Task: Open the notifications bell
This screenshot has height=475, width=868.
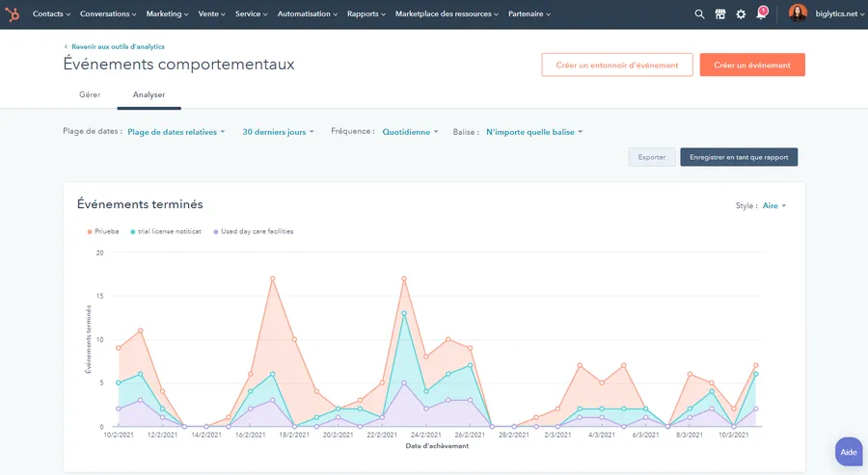Action: tap(762, 13)
